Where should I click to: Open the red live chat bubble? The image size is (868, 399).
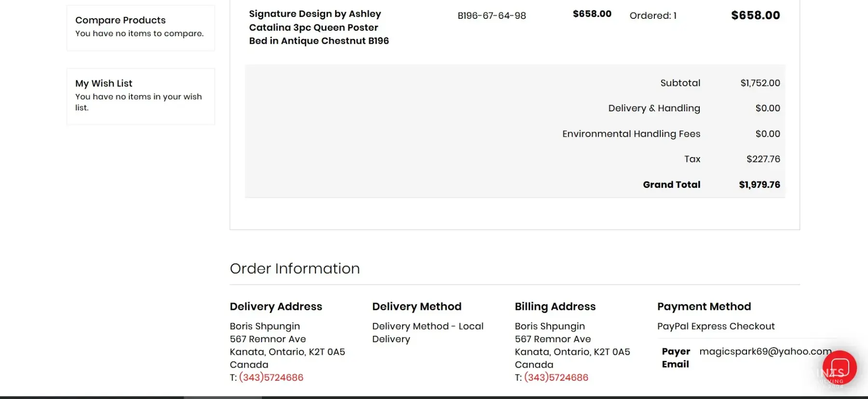pos(840,368)
